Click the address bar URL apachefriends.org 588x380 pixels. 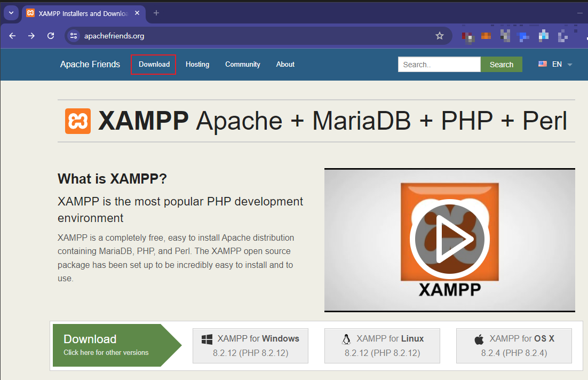(114, 36)
